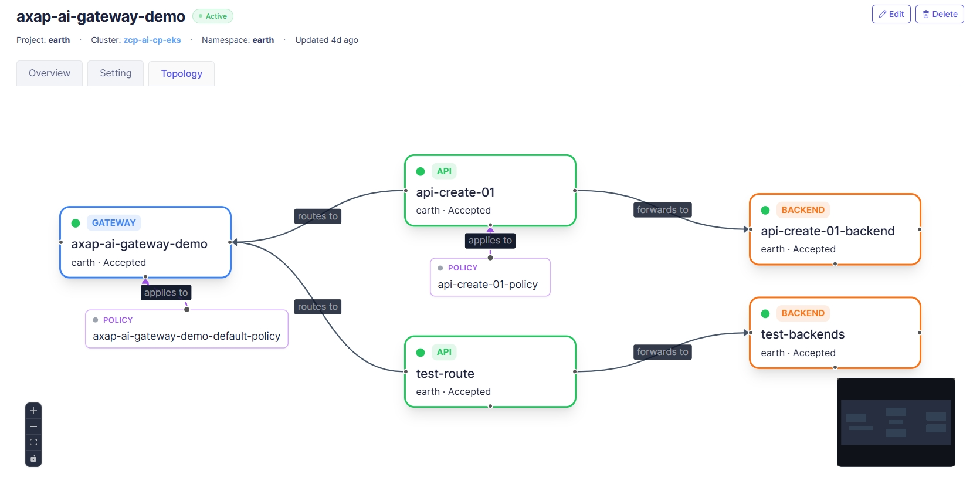Click the minimap overview thumbnail

[896, 422]
